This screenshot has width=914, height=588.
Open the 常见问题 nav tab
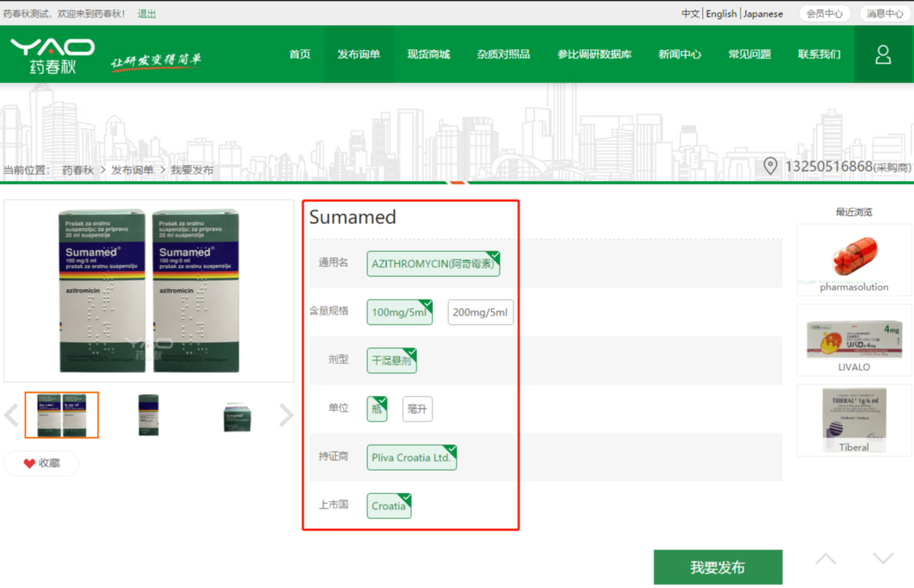pos(750,54)
